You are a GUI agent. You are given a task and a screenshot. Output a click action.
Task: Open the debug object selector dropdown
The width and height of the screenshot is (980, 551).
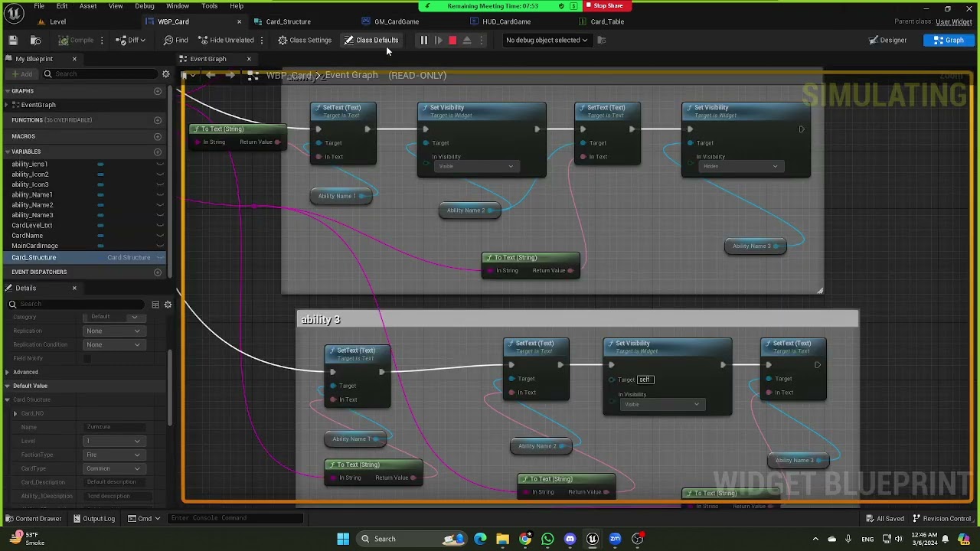(547, 40)
